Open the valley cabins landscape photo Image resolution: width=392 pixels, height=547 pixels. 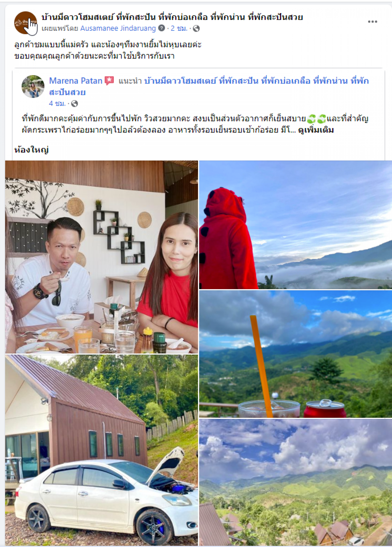click(x=295, y=482)
